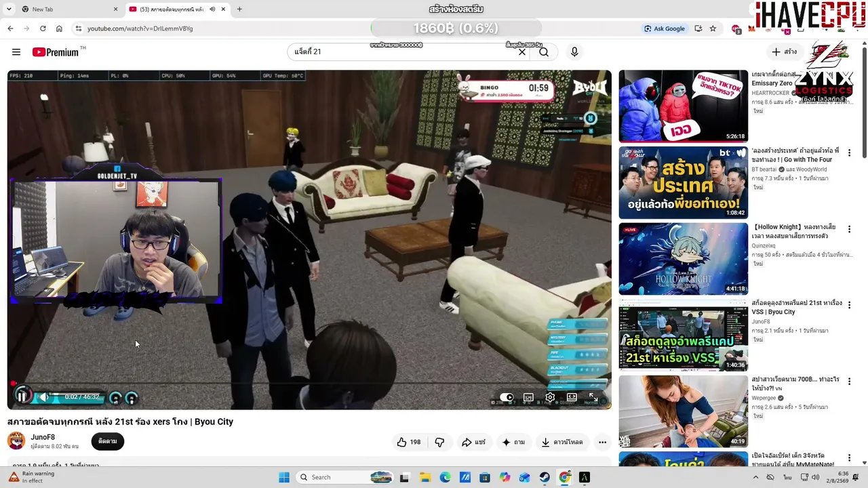This screenshot has width=868, height=488.
Task: Open more options for Hollow Knight video
Action: click(849, 229)
